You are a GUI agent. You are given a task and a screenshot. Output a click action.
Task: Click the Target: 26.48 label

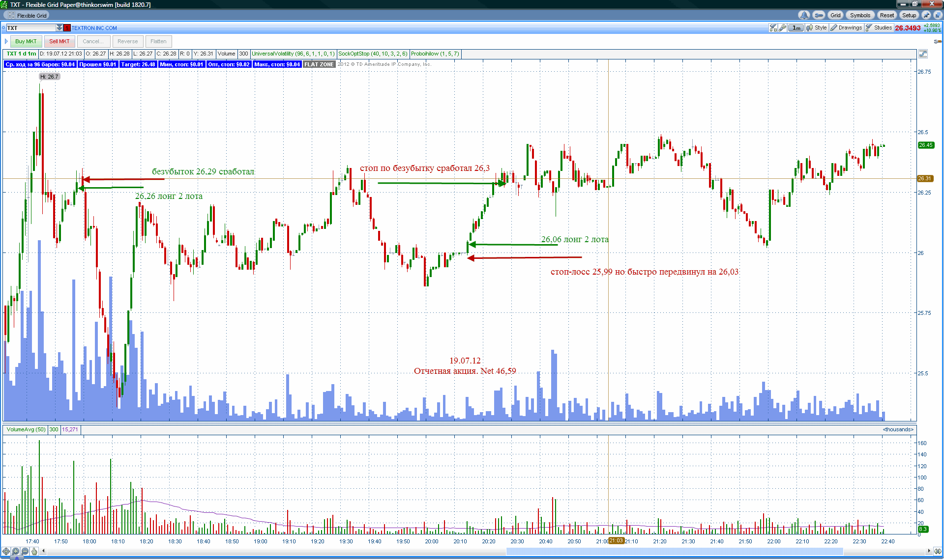(138, 64)
